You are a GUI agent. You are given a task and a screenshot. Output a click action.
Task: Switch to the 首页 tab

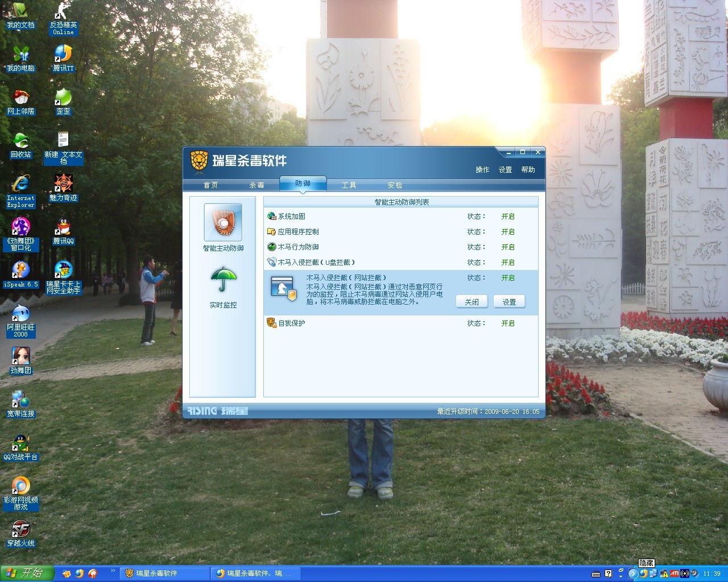click(210, 185)
